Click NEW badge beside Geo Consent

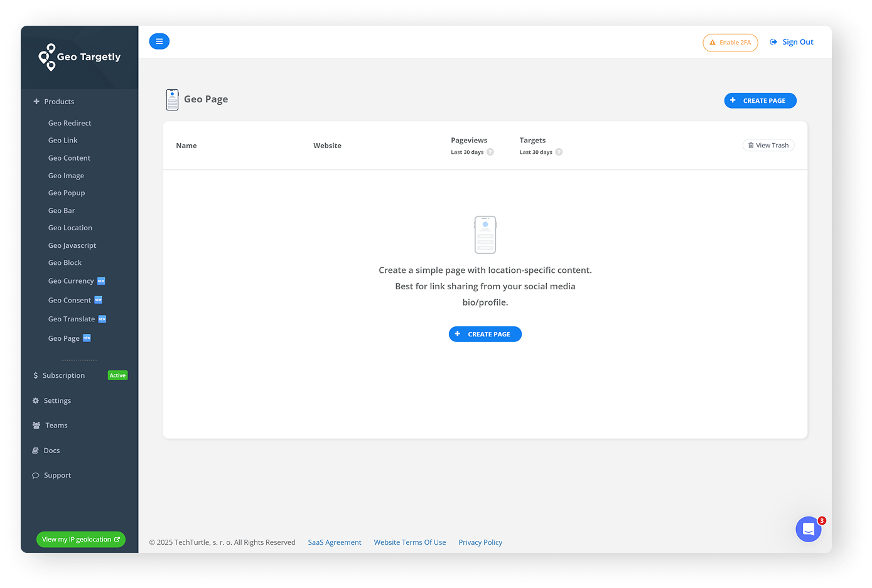[98, 300]
